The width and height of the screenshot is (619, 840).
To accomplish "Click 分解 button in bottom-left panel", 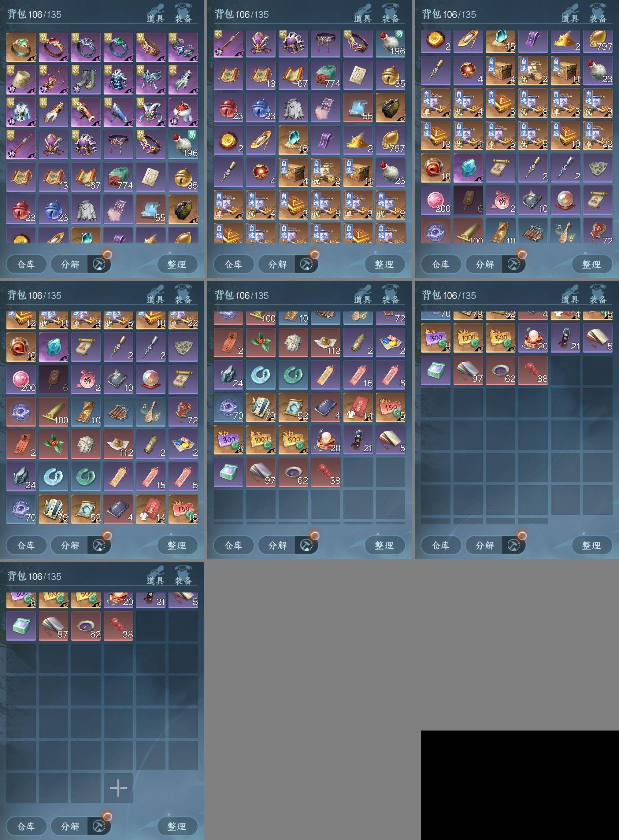I will click(x=70, y=826).
